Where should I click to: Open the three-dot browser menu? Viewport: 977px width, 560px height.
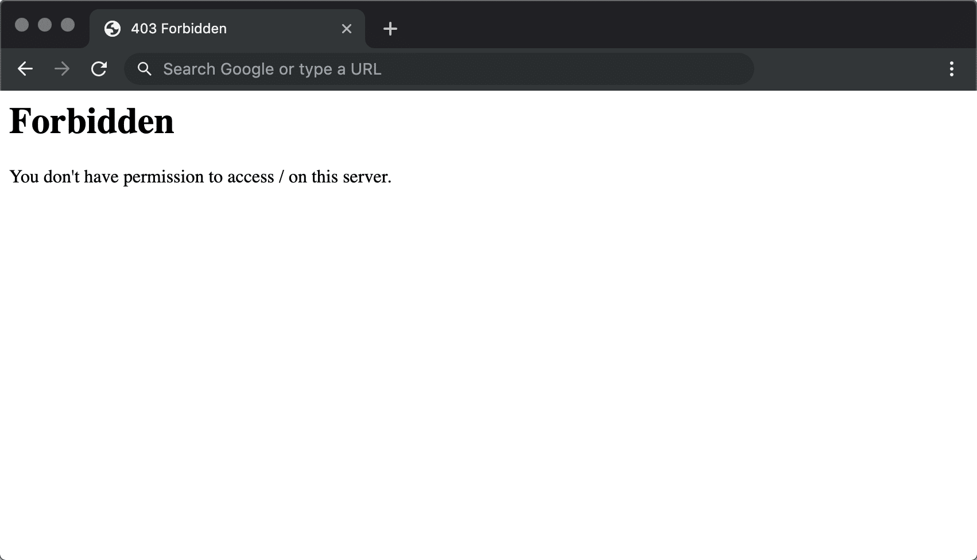951,69
